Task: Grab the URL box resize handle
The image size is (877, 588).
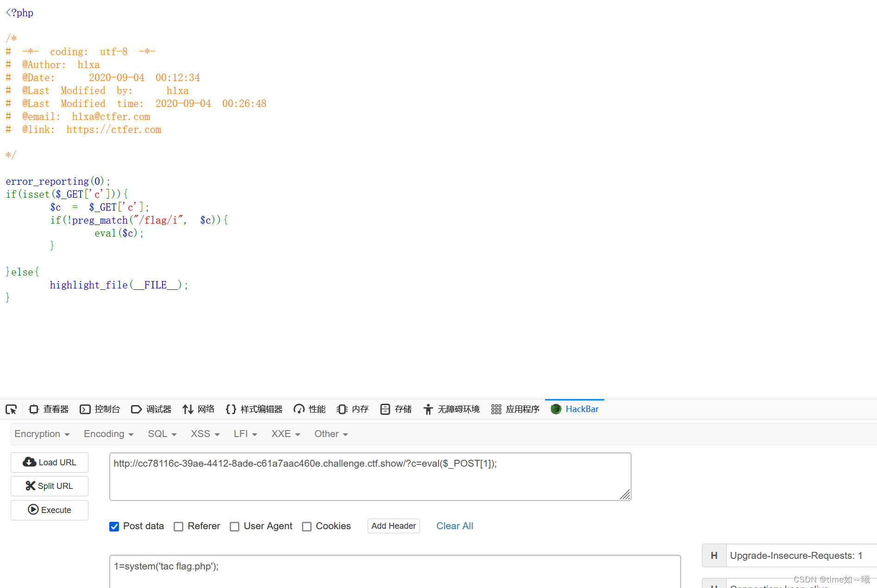Action: [x=625, y=494]
